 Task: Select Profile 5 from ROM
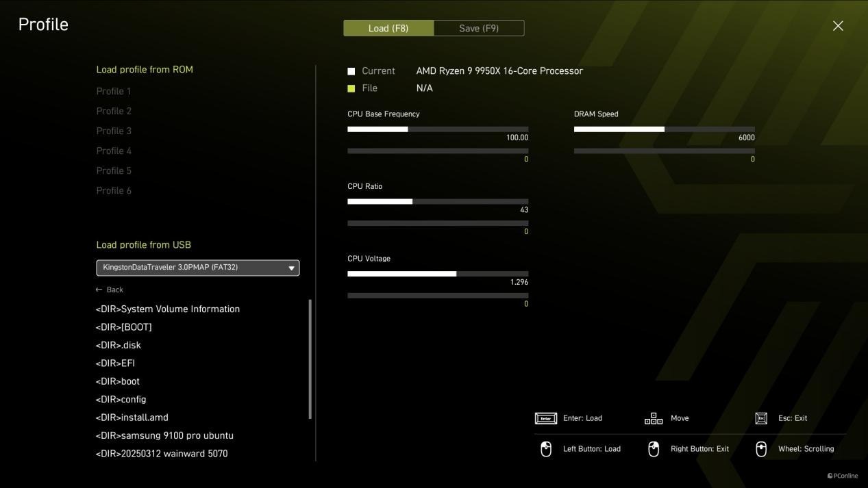click(x=114, y=170)
